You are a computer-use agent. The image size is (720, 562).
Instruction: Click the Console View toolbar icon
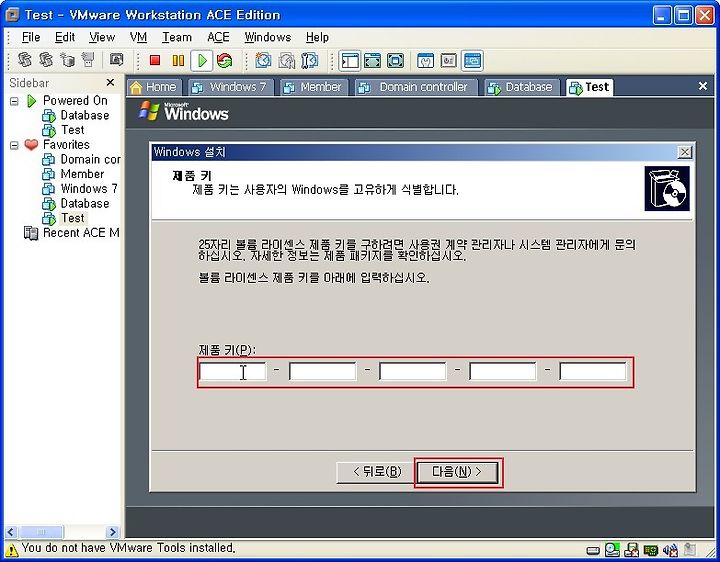pyautogui.click(x=472, y=60)
